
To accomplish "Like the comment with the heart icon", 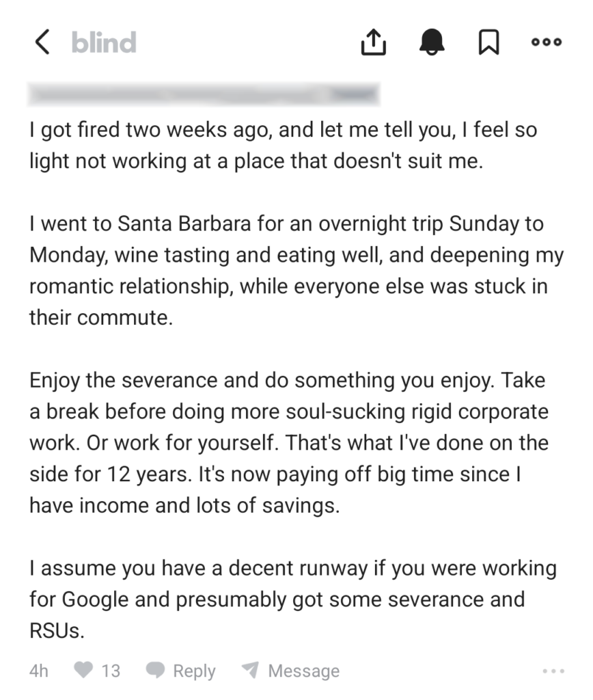I will (x=83, y=671).
